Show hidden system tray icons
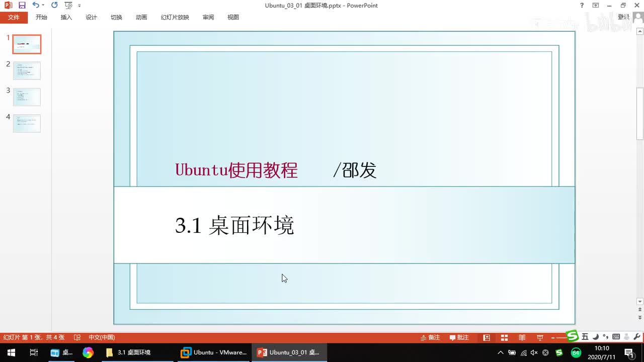This screenshot has width=644, height=362. point(500,352)
